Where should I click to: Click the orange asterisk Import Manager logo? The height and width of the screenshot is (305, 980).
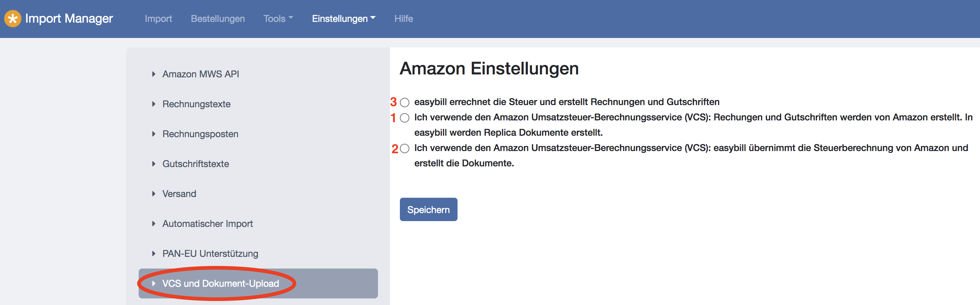(x=12, y=19)
